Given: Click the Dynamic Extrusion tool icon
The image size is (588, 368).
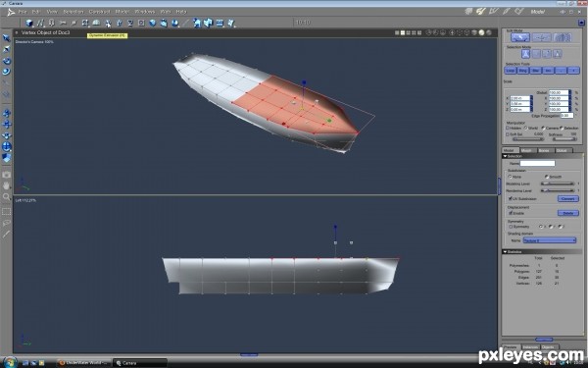Looking at the screenshot, I should click(x=108, y=24).
